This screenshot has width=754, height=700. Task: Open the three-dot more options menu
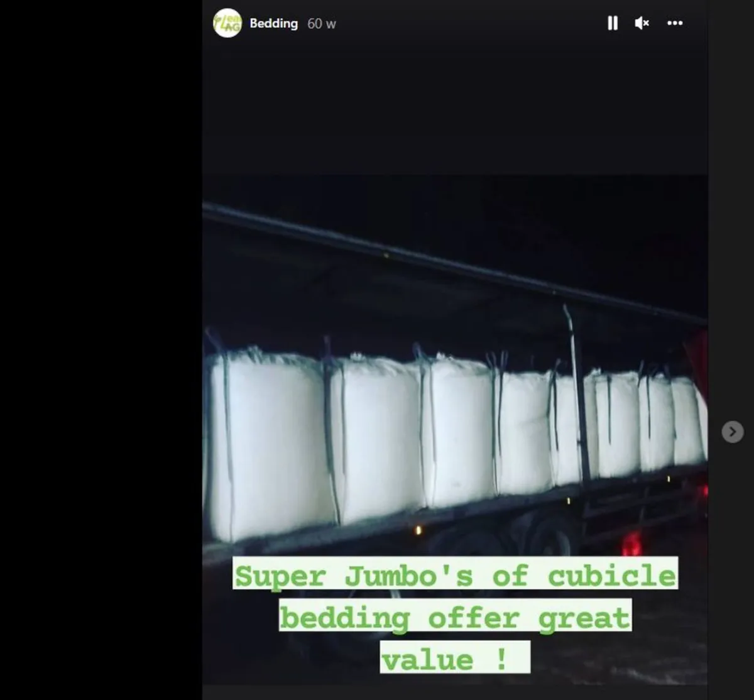675,23
